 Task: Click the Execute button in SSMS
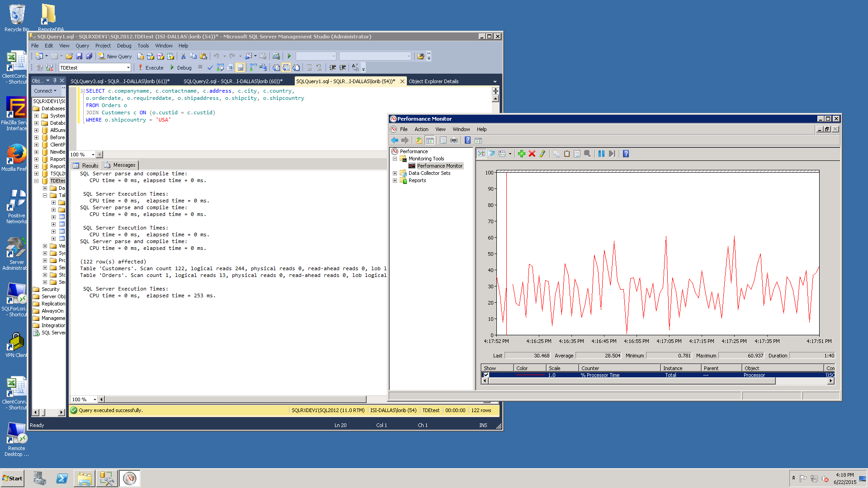151,68
